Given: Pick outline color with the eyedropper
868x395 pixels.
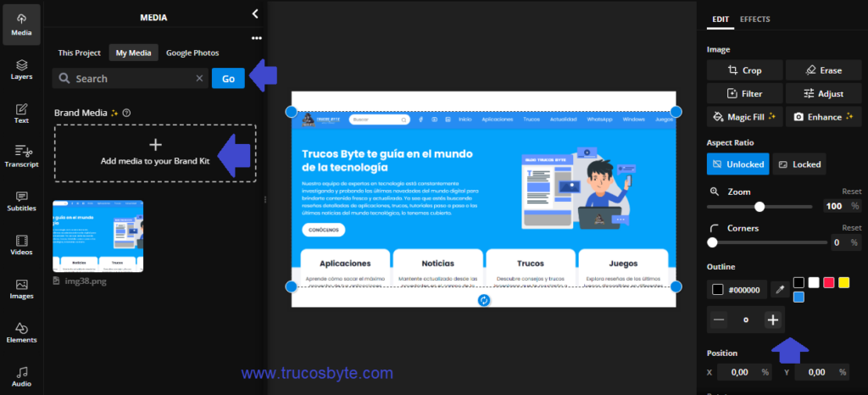Looking at the screenshot, I should (780, 289).
